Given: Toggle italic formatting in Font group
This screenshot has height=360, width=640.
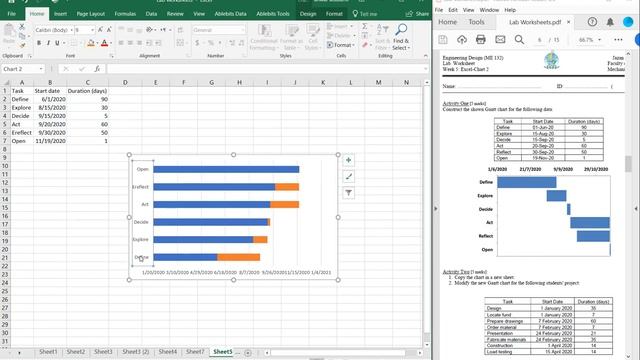Looking at the screenshot, I should (48, 43).
